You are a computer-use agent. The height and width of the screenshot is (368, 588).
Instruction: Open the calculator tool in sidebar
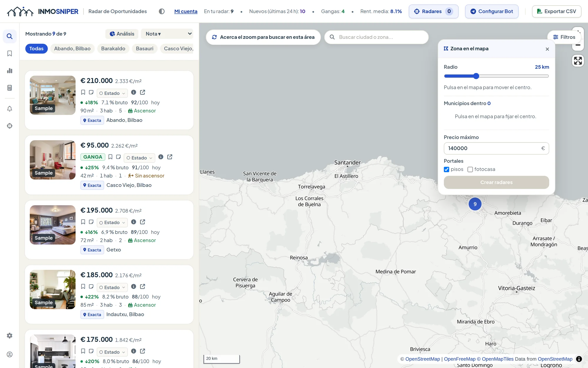pos(10,88)
